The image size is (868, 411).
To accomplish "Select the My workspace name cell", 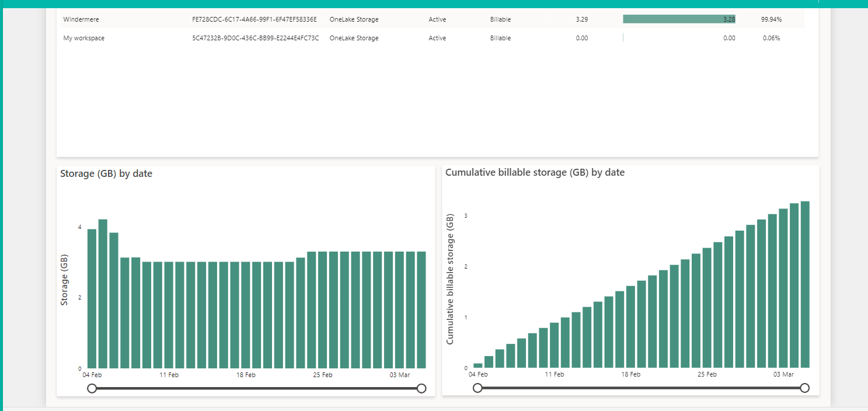I will [x=84, y=38].
